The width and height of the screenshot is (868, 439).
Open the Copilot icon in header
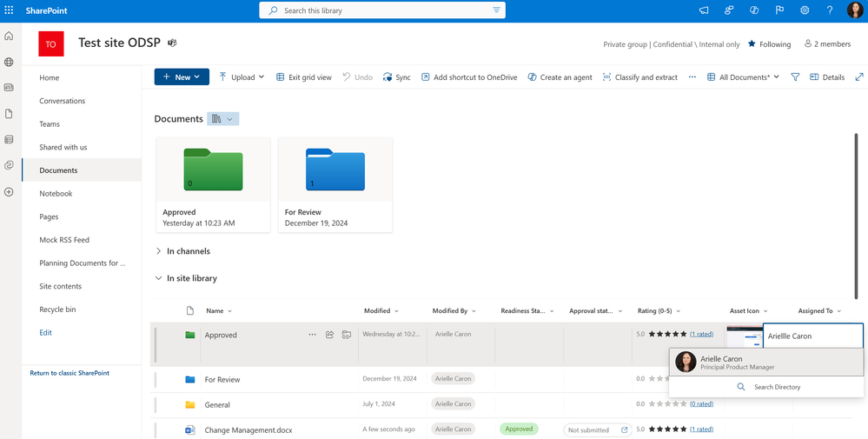tap(754, 10)
